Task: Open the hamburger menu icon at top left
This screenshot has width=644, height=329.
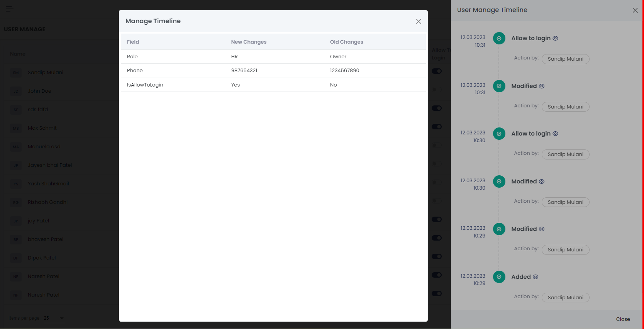Action: click(x=9, y=8)
